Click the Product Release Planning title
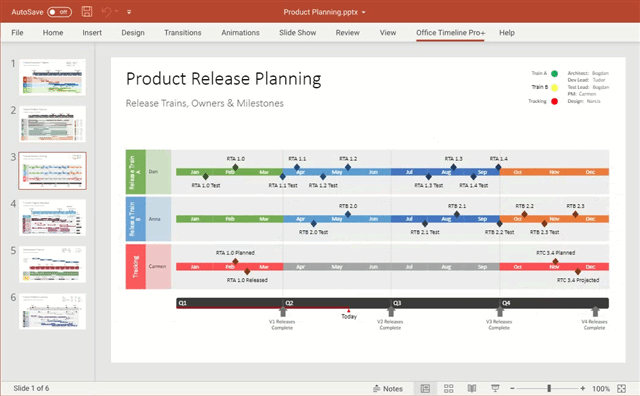This screenshot has width=640, height=396. [223, 78]
